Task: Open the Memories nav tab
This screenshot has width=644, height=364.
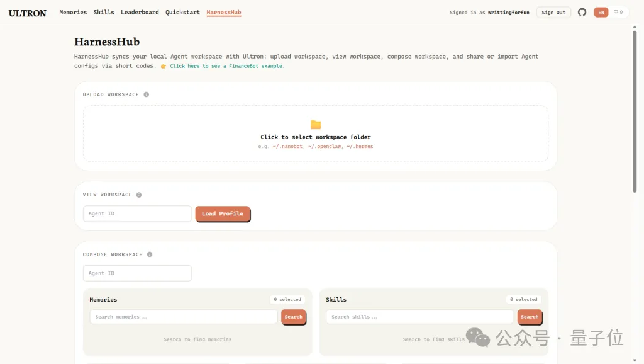Action: coord(73,13)
